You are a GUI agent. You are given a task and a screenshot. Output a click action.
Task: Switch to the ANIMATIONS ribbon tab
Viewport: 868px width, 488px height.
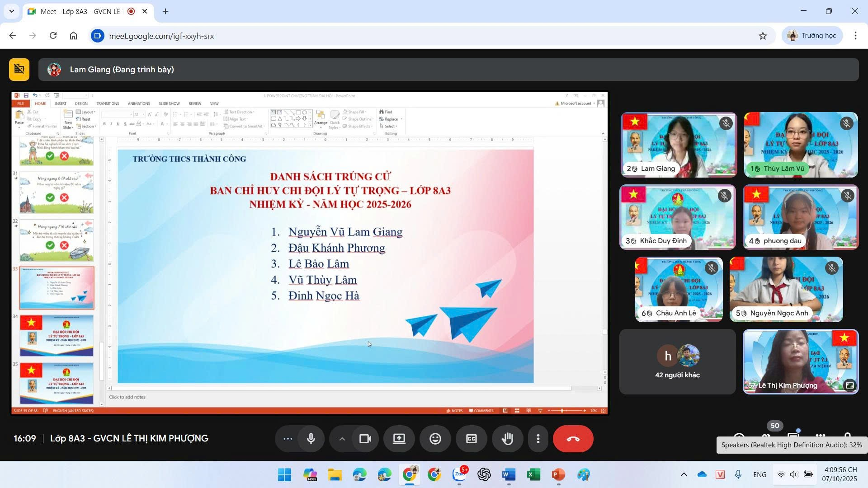(x=139, y=103)
